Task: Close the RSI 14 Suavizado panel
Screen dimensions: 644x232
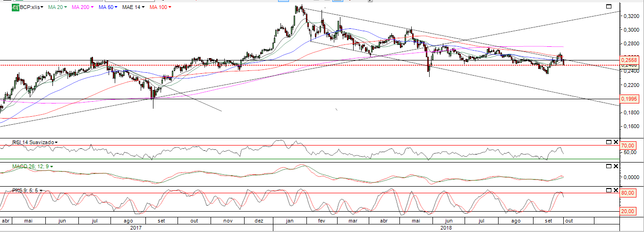Action: [615, 142]
